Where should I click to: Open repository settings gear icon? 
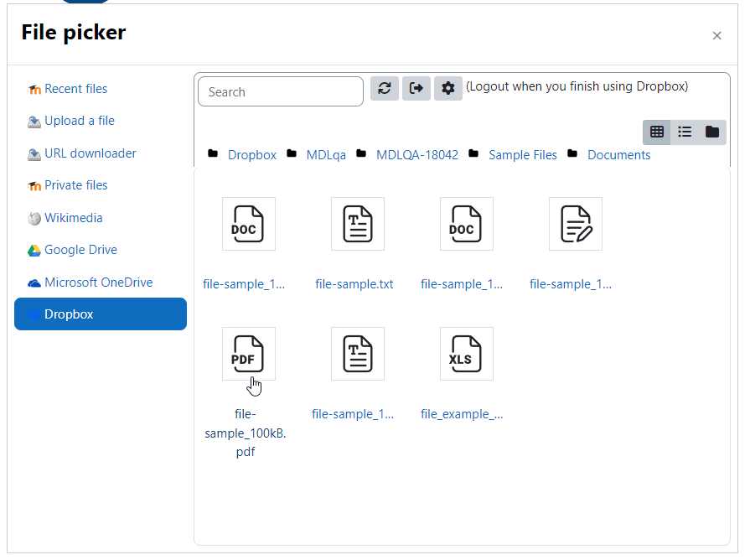tap(447, 89)
